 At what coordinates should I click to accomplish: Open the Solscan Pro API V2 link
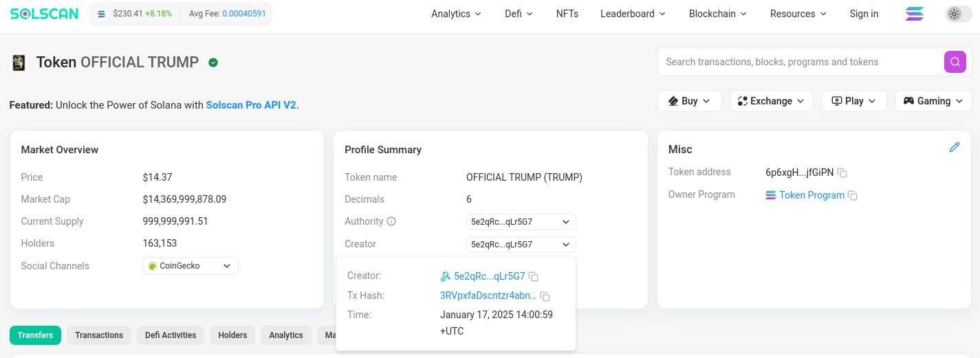(252, 105)
